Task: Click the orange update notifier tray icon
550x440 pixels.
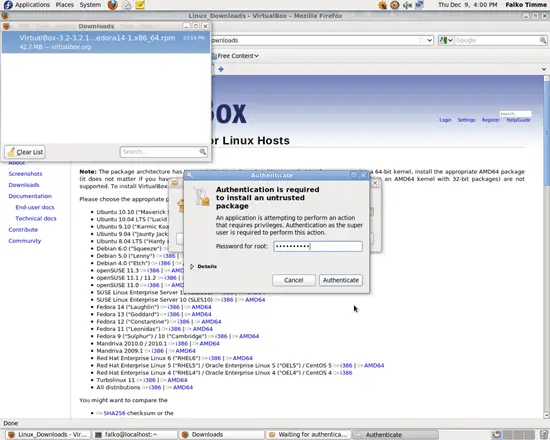Action: click(382, 5)
